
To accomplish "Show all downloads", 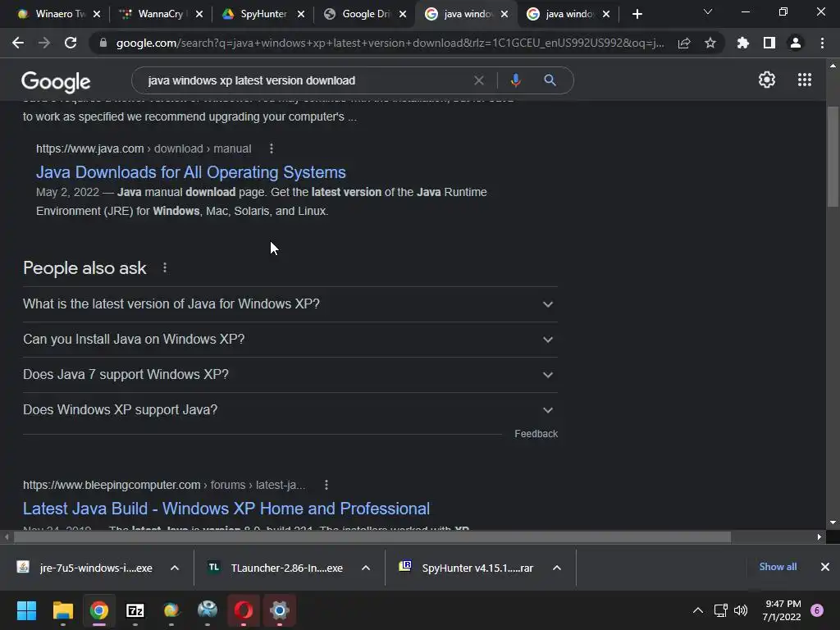I will click(778, 567).
